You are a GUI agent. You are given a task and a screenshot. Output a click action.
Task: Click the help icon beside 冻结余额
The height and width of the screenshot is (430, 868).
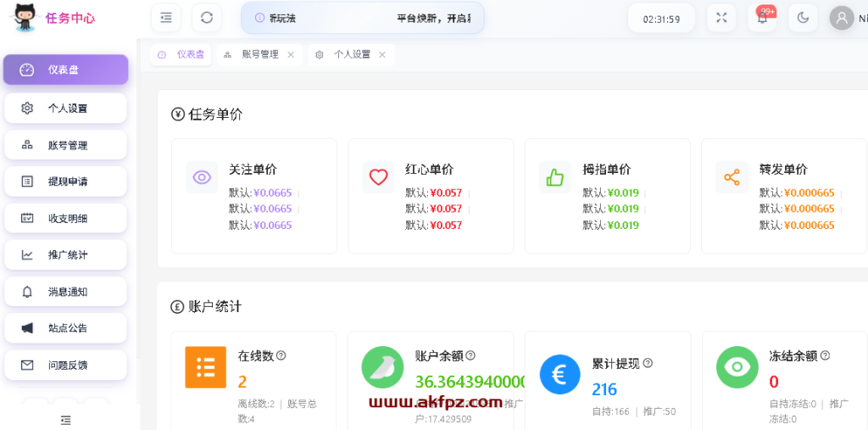click(825, 355)
